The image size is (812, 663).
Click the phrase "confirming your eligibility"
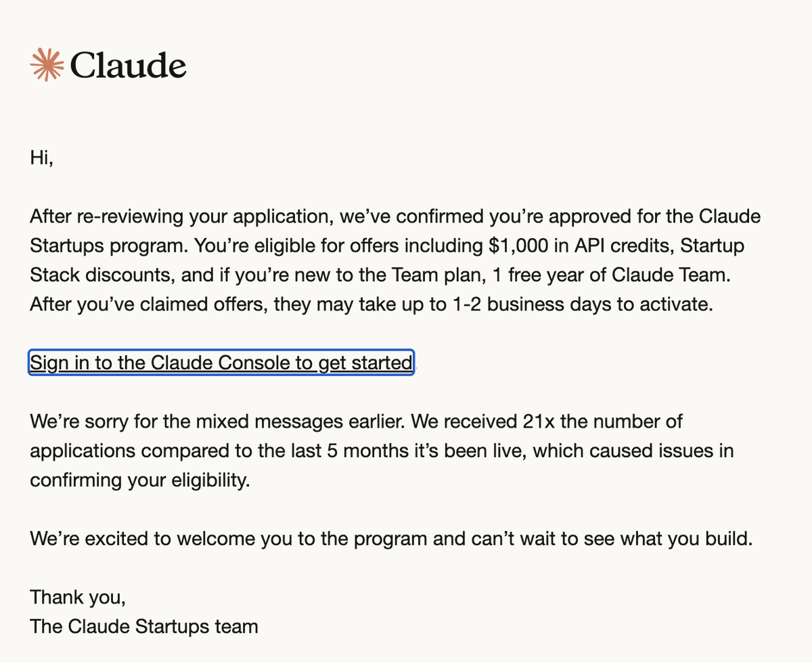point(135,480)
